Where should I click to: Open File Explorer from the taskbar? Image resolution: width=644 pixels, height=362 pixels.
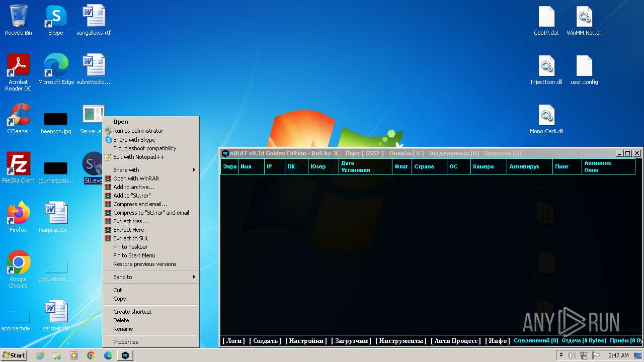[x=57, y=355]
